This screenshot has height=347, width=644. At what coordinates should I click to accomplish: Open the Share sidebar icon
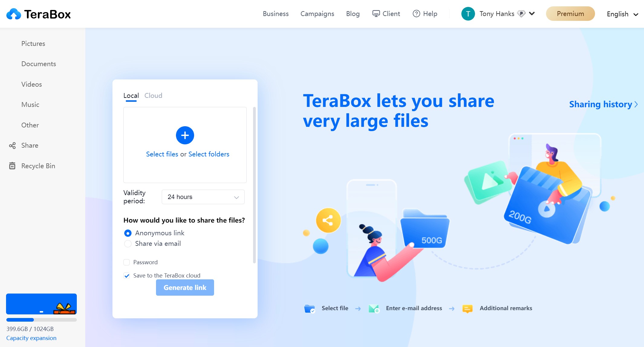(12, 145)
